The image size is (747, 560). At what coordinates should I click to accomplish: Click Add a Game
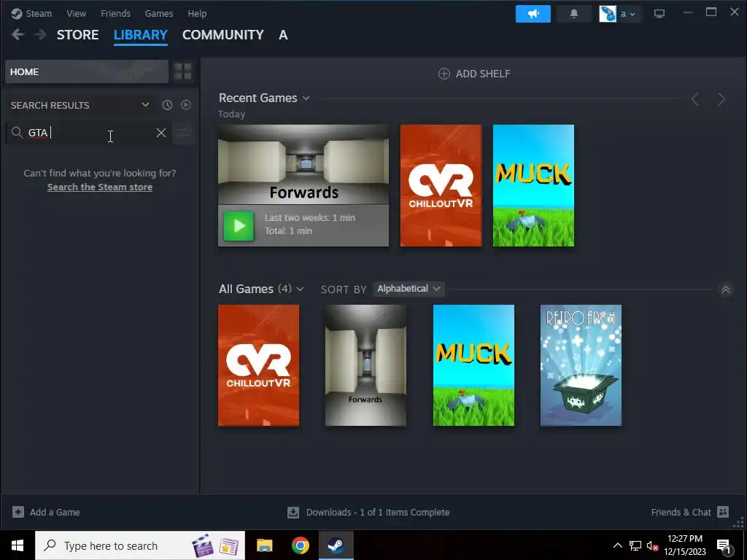[46, 512]
